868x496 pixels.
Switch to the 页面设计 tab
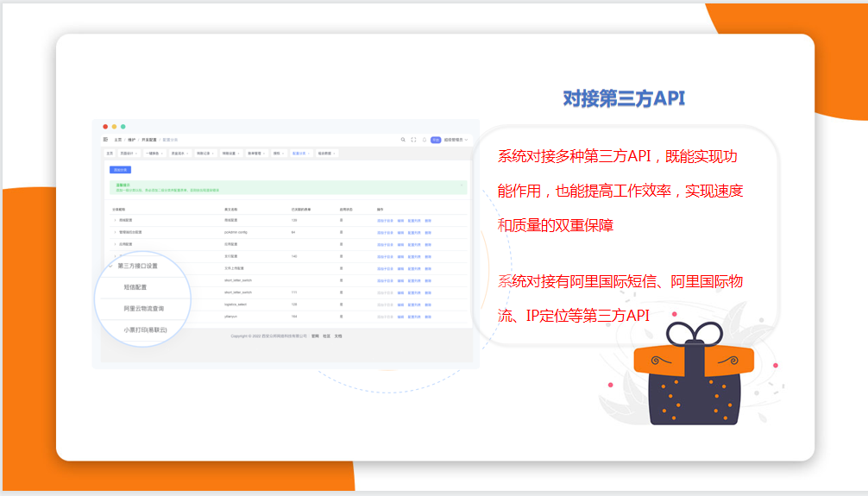[129, 154]
